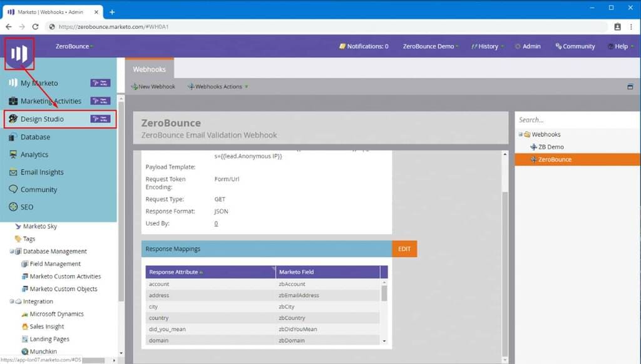Open Community from the dropdown menu

(39, 190)
